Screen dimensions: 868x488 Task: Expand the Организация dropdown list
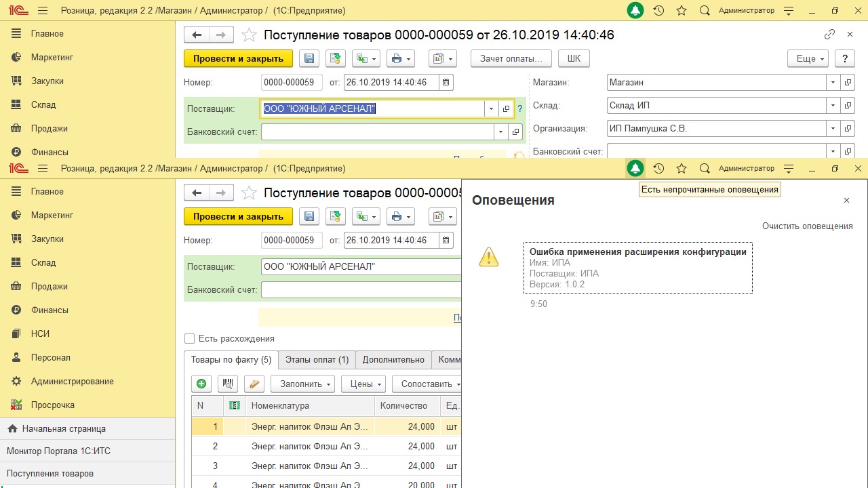(x=833, y=128)
